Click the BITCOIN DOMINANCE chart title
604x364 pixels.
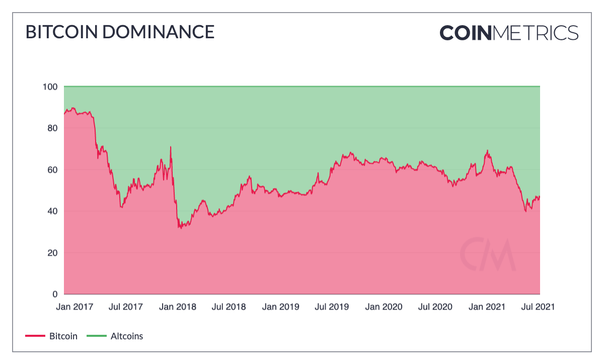point(120,32)
